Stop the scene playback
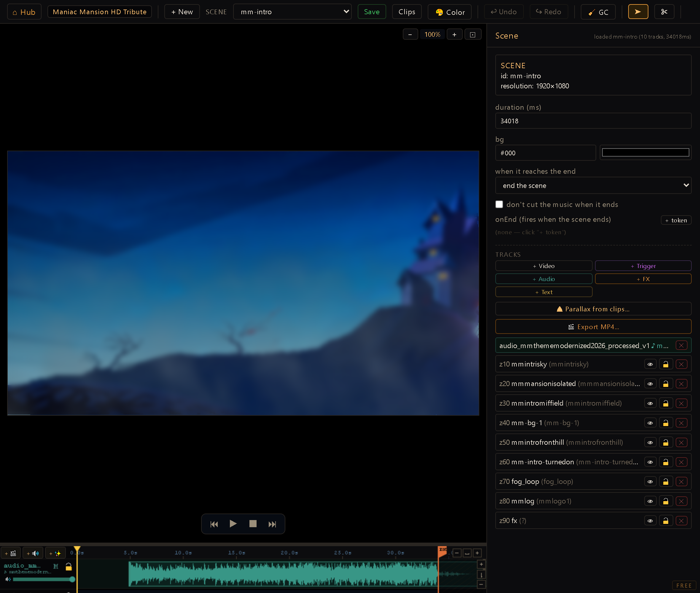Image resolution: width=700 pixels, height=593 pixels. (x=253, y=523)
